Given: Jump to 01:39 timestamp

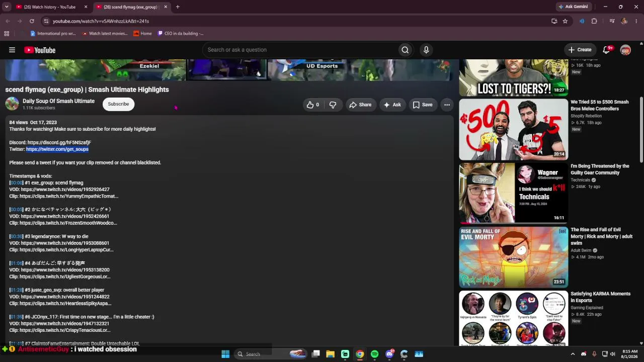Looking at the screenshot, I should pos(17,317).
